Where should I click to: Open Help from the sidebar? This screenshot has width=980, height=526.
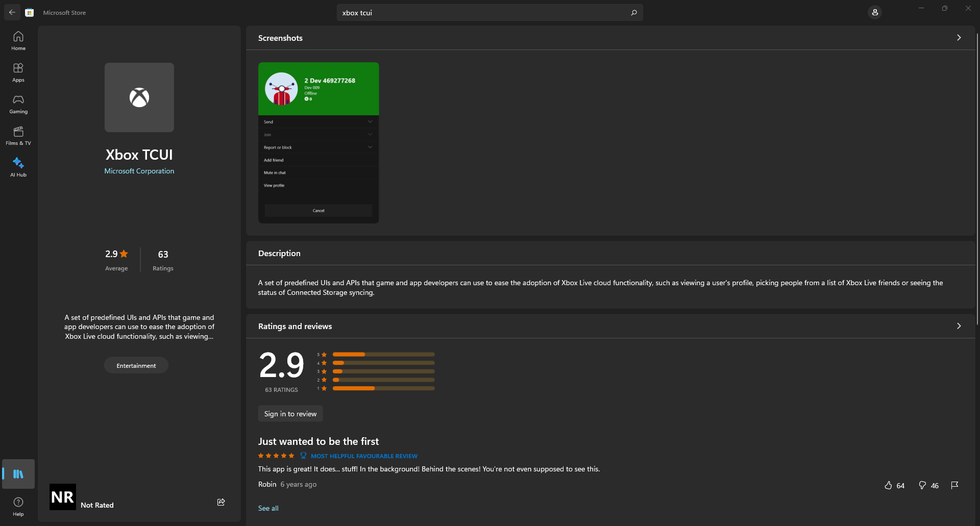coord(18,507)
